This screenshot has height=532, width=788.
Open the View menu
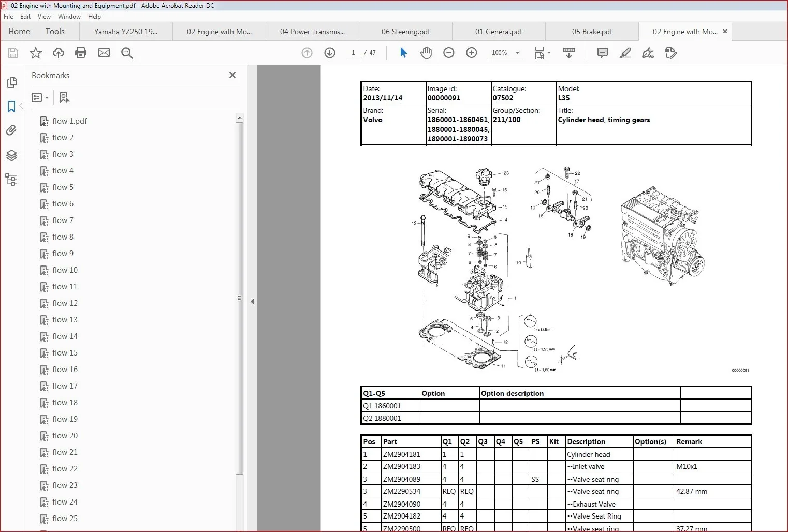click(45, 17)
